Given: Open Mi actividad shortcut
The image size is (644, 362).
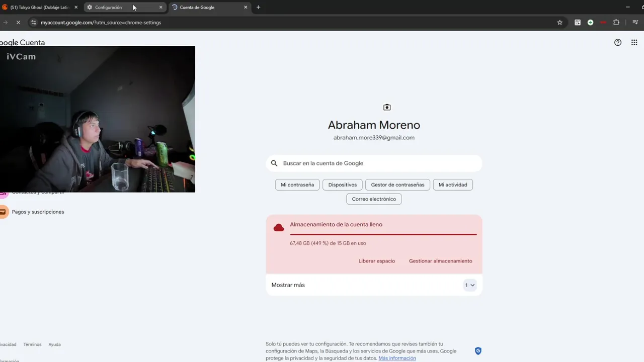Looking at the screenshot, I should point(453,185).
